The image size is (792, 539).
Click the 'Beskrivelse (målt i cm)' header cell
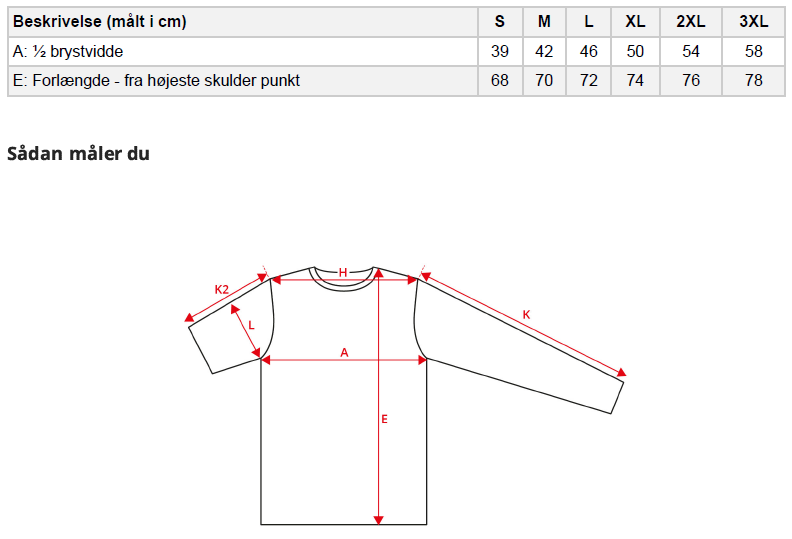click(100, 22)
